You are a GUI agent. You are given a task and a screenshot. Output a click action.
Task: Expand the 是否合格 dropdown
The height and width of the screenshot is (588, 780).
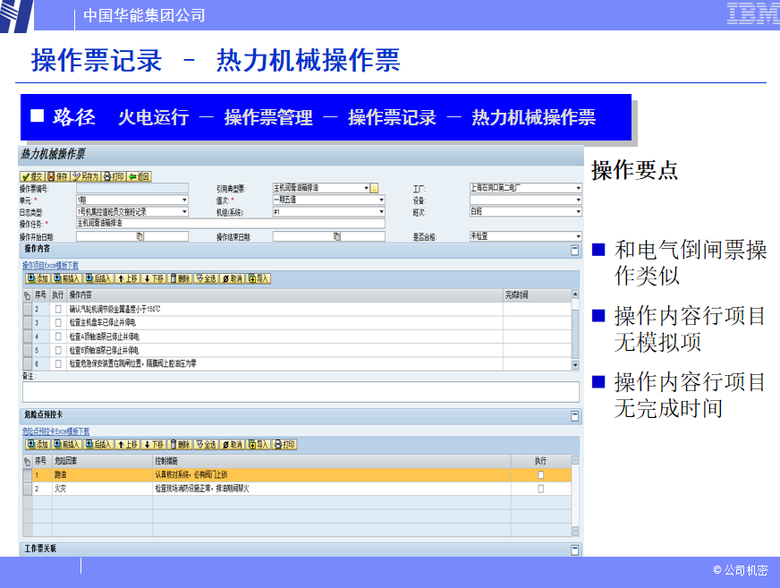point(578,236)
